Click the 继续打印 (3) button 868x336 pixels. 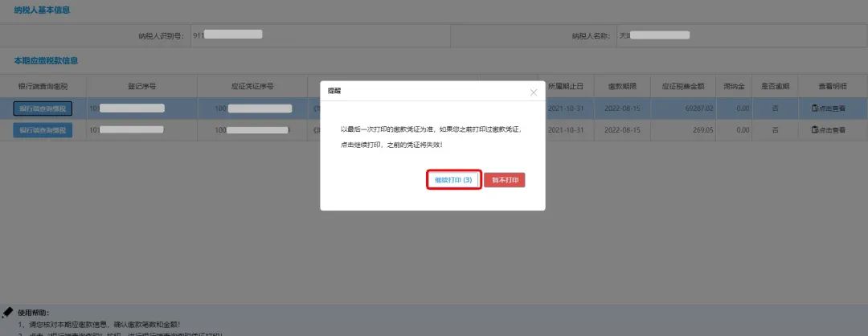pos(452,180)
